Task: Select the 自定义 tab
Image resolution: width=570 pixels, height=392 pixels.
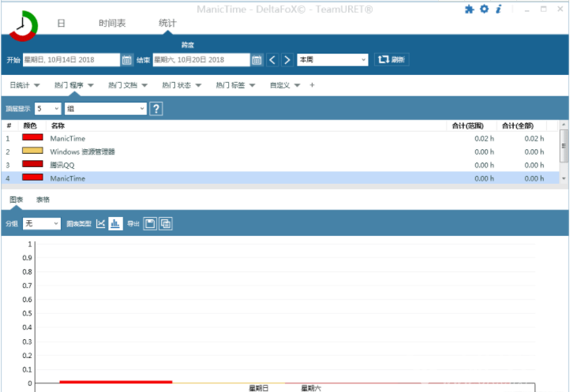Action: (x=280, y=85)
